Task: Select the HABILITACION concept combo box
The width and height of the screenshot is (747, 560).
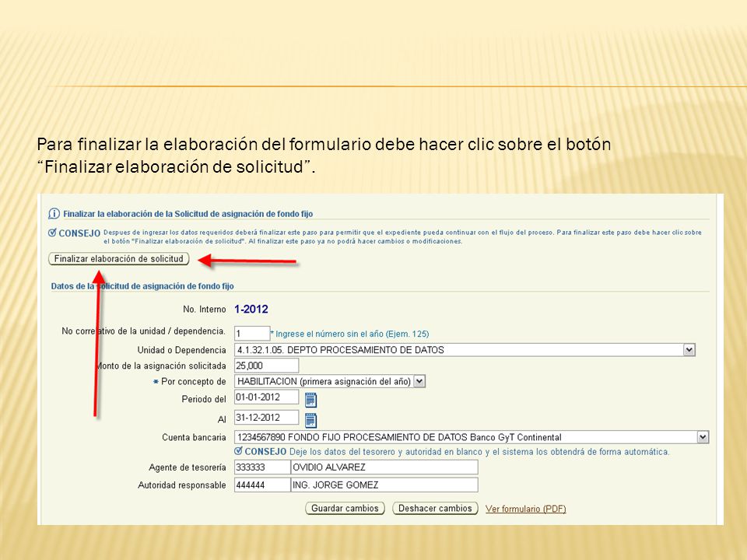Action: tap(330, 381)
